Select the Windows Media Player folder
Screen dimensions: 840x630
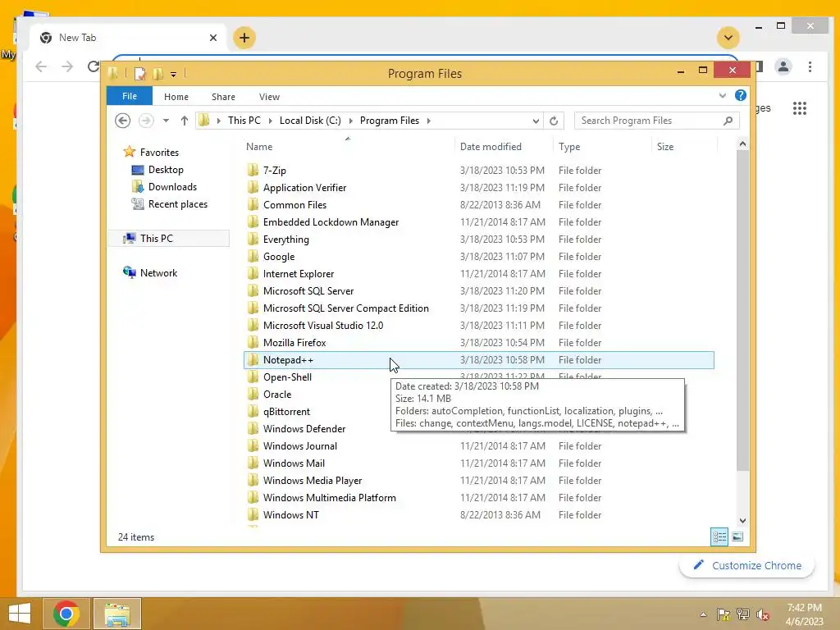click(479, 481)
